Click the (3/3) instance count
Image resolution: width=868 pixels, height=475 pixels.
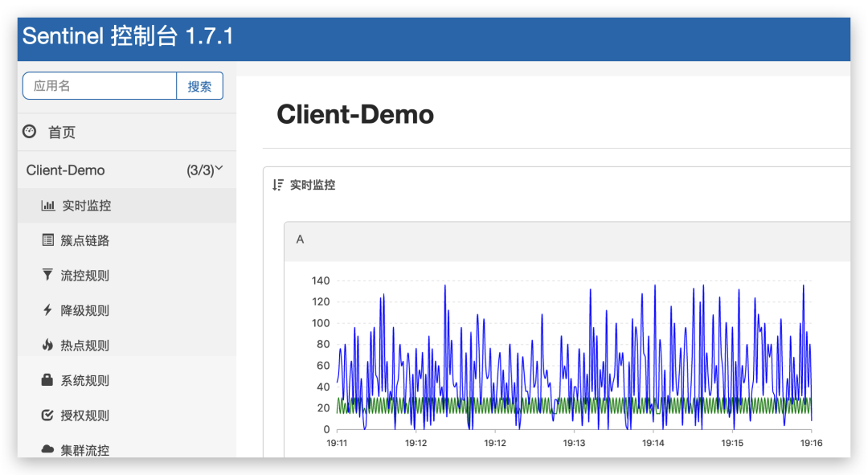(x=200, y=170)
